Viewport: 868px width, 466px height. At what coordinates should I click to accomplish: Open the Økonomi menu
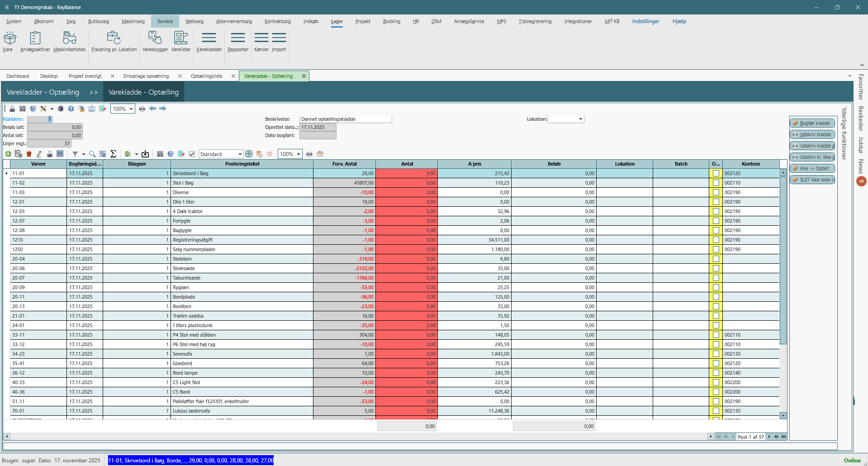tap(44, 21)
